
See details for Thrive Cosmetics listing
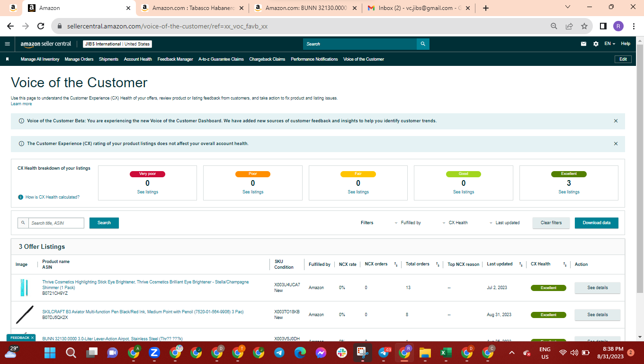(x=598, y=288)
